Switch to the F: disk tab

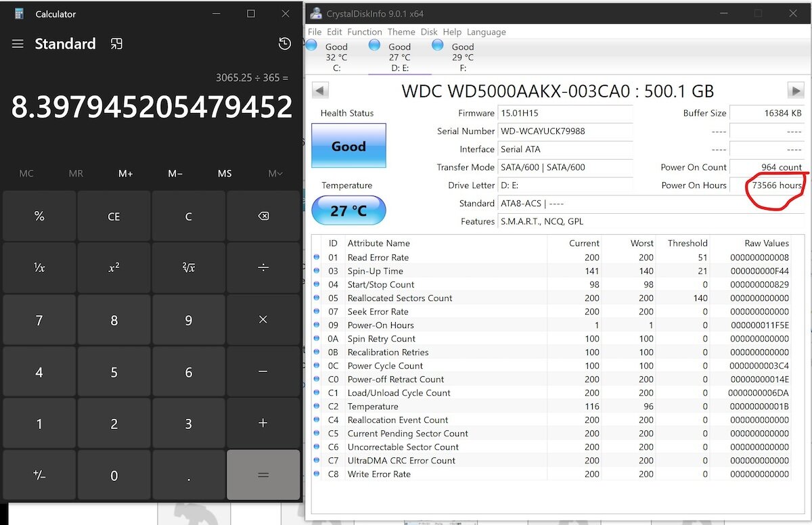[x=455, y=55]
